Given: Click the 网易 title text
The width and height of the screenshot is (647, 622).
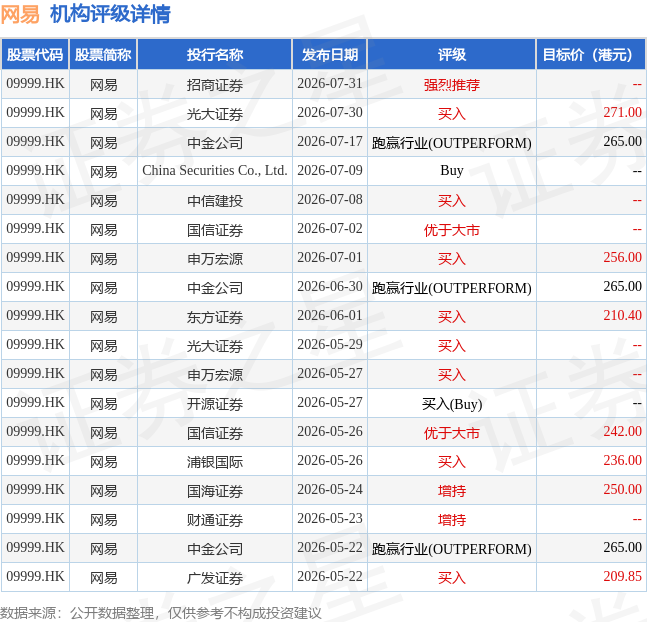Looking at the screenshot, I should click(x=20, y=14).
